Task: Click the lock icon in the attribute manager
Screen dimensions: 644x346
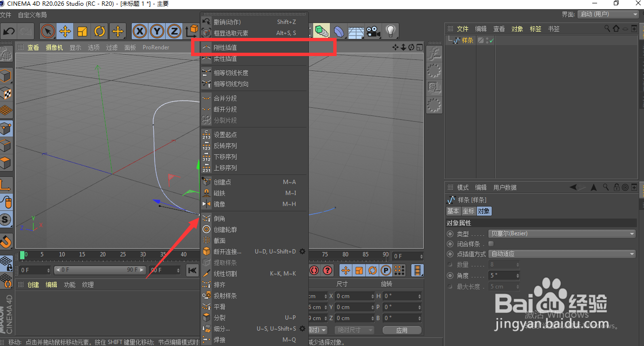Action: (616, 187)
